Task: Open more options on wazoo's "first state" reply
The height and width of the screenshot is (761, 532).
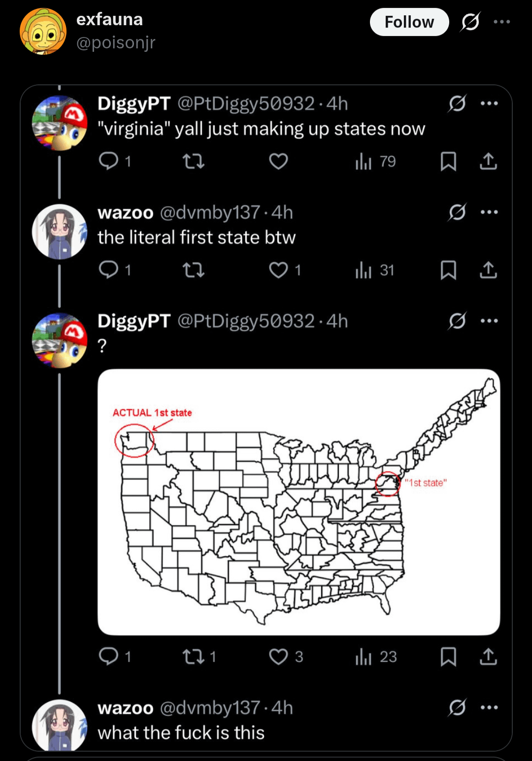Action: [489, 212]
